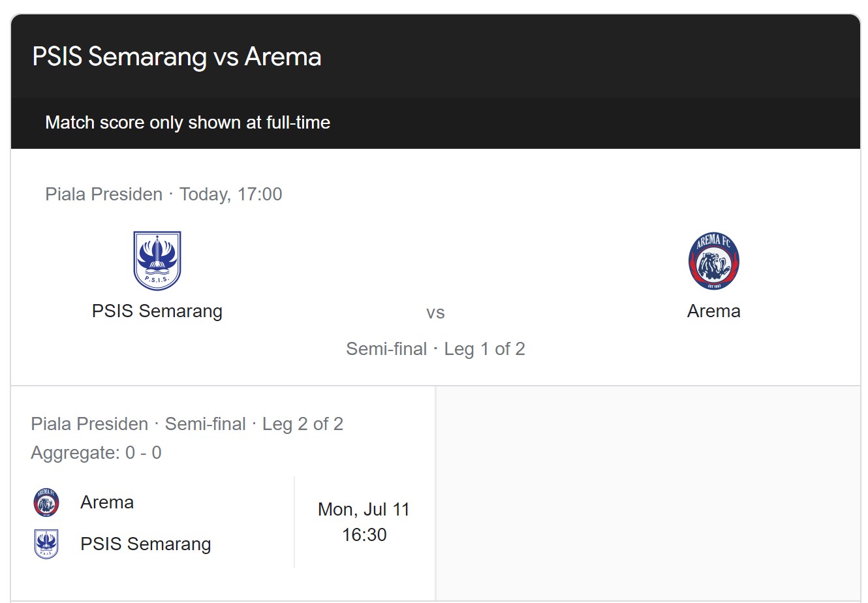Select the 'Semi-final · Leg 1 of 2' label
The image size is (868, 603).
point(435,349)
